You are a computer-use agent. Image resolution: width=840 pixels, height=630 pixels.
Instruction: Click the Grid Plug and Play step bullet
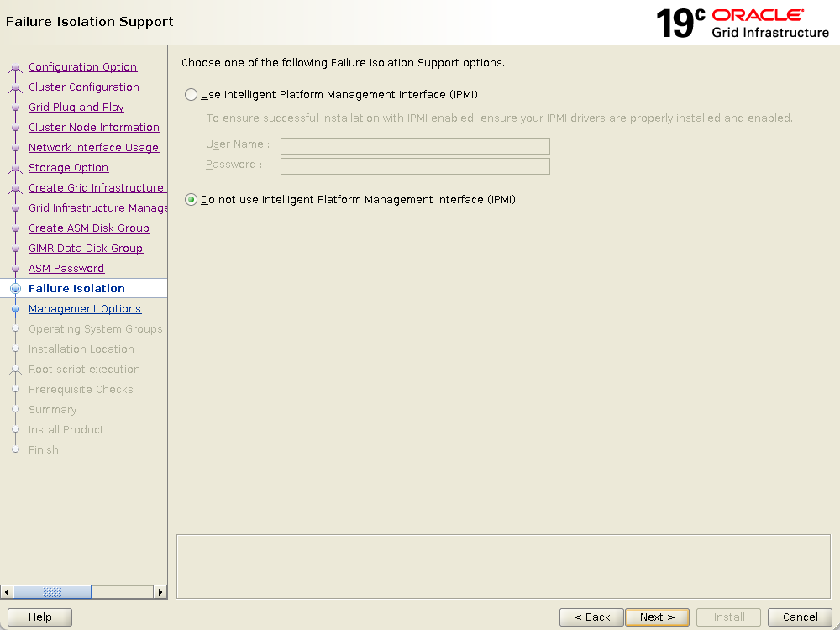point(15,108)
